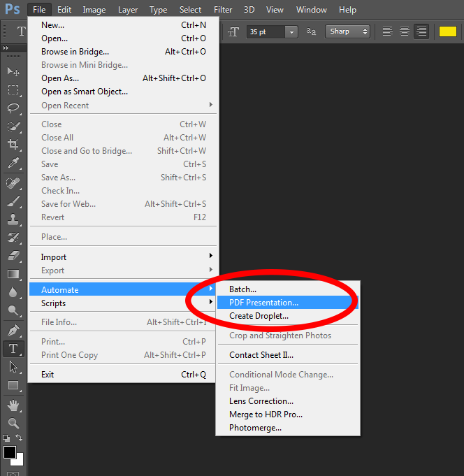Open the Help menu
464x476 pixels.
pos(347,10)
